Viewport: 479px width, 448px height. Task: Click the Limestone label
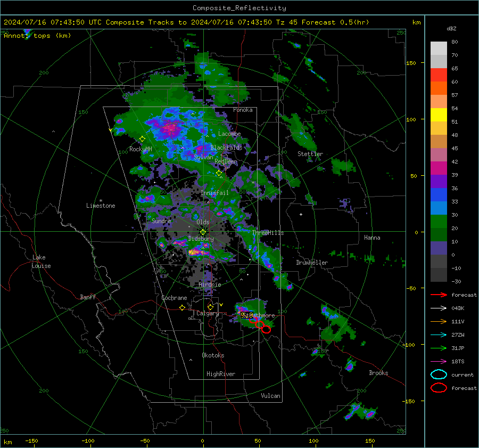(101, 206)
